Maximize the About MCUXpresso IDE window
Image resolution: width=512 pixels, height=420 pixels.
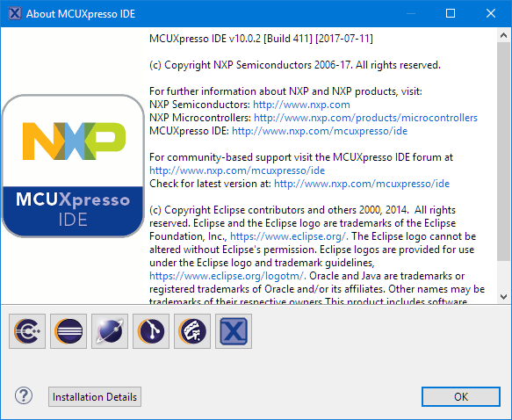point(451,13)
